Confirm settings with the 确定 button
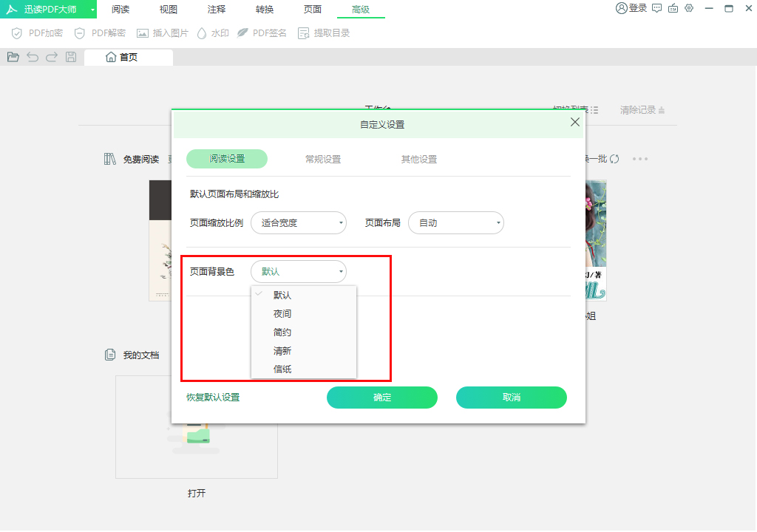The height and width of the screenshot is (532, 757). pyautogui.click(x=382, y=397)
